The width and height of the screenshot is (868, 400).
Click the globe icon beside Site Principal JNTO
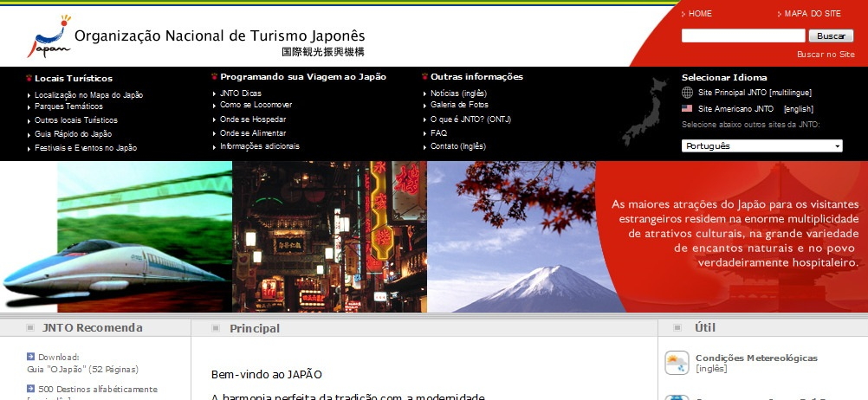[x=687, y=93]
